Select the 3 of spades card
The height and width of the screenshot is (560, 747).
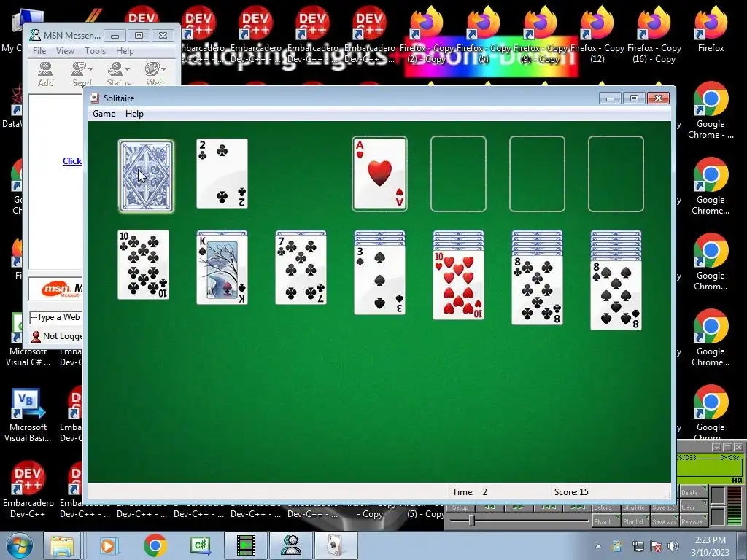tap(379, 280)
